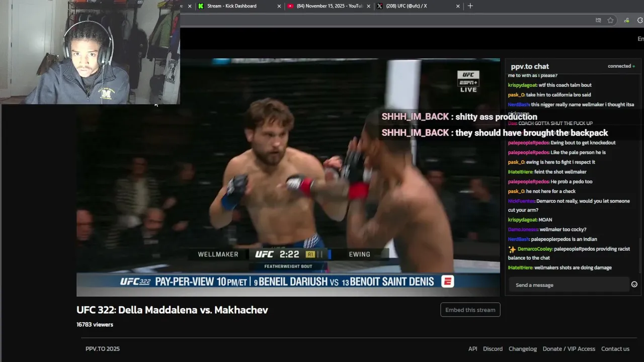Click the sparkle badge beside DemarcoCooley
The width and height of the screenshot is (644, 362).
point(512,249)
